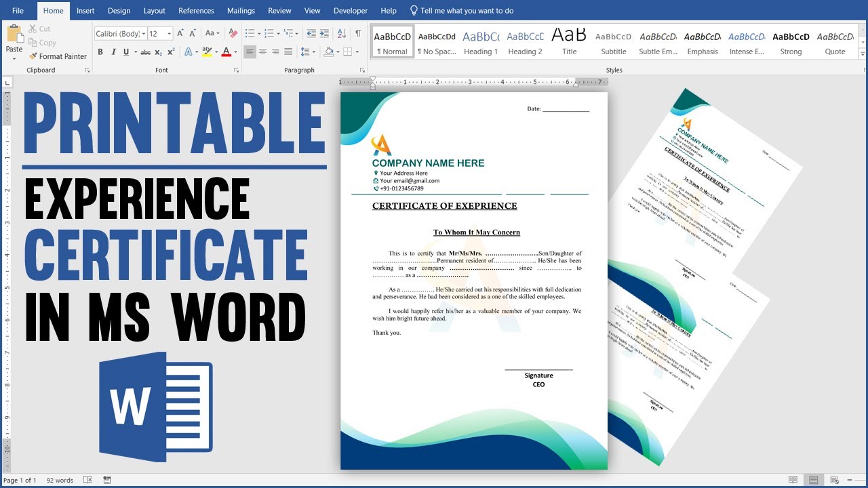Screen dimensions: 868x488
Task: Align text right
Action: point(275,52)
